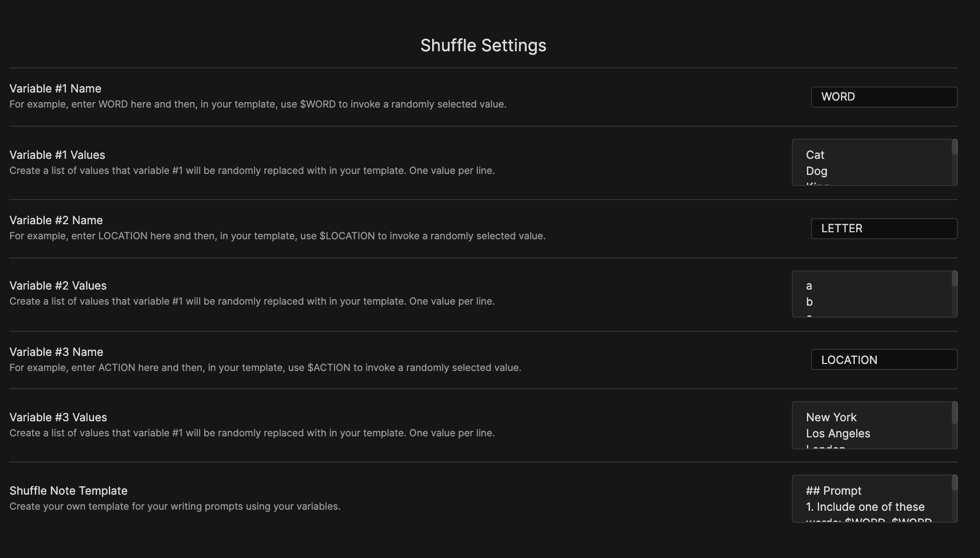Click the letter b in Variable #2 Values

809,302
